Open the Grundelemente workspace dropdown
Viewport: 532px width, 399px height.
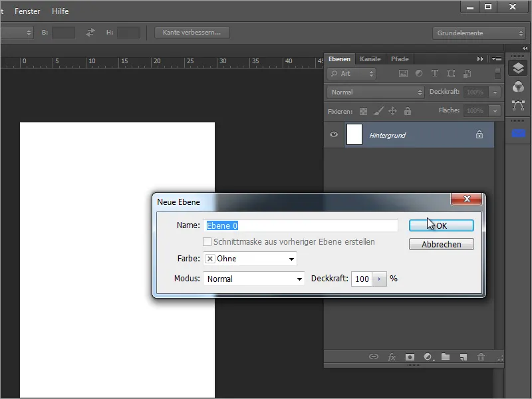coord(479,33)
